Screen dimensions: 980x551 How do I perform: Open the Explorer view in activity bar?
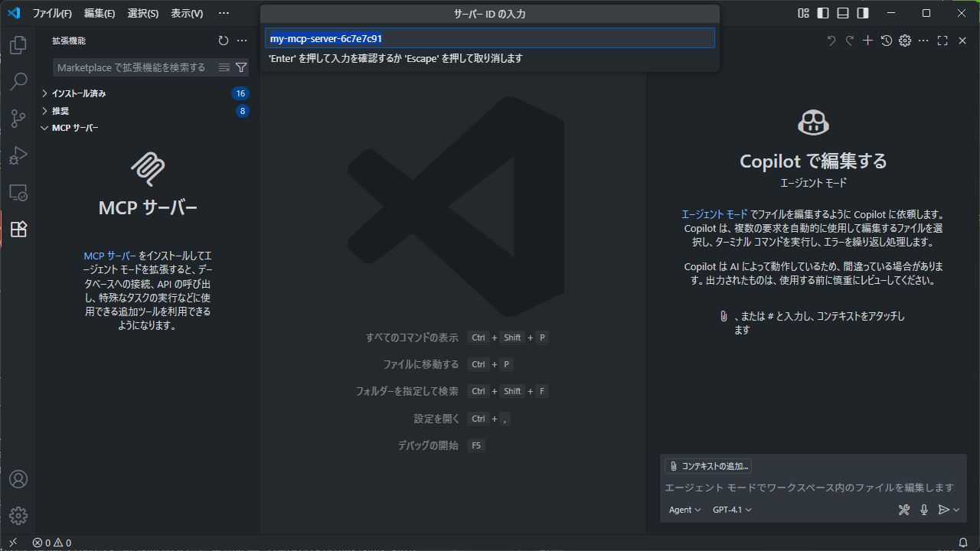tap(18, 45)
